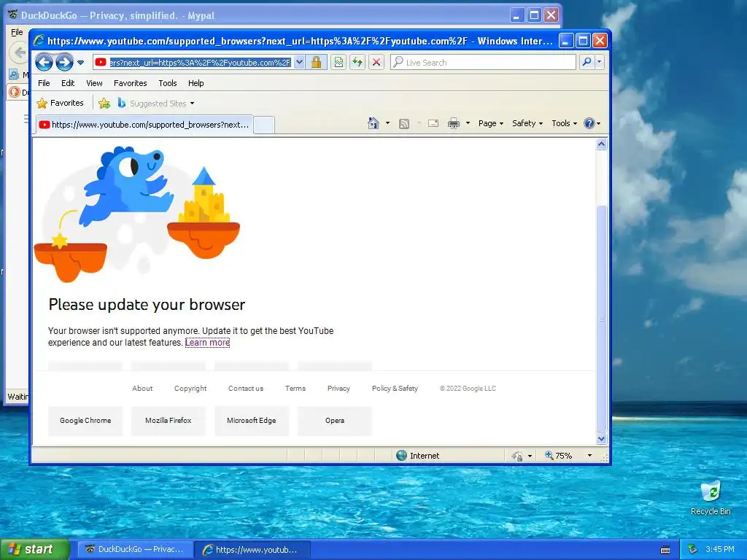The image size is (747, 560).
Task: Open the Favorites menu
Action: pos(130,83)
